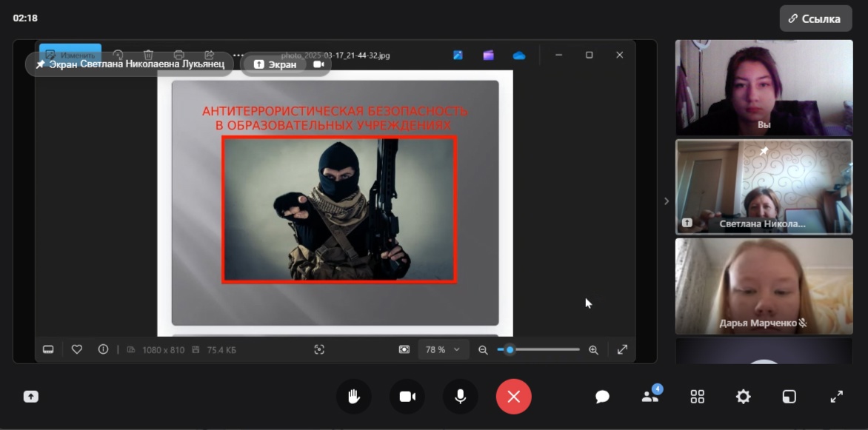Expand the call to full screen

836,396
